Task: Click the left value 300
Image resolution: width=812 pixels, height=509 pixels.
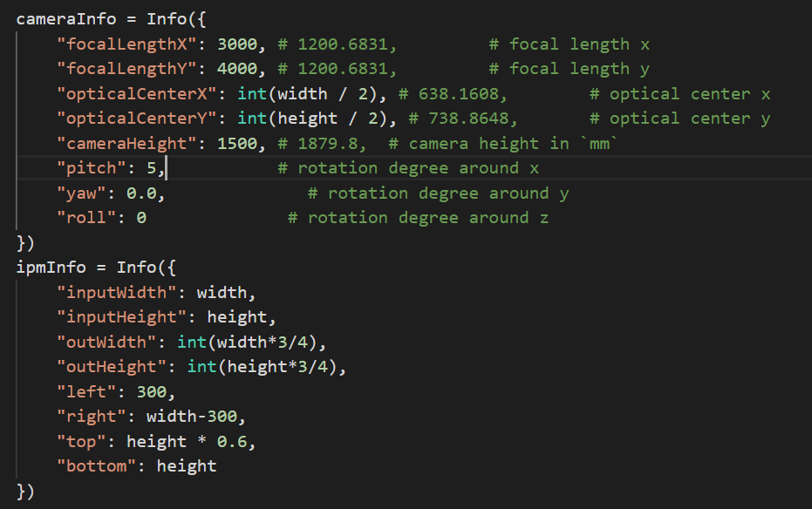Action: (x=152, y=392)
